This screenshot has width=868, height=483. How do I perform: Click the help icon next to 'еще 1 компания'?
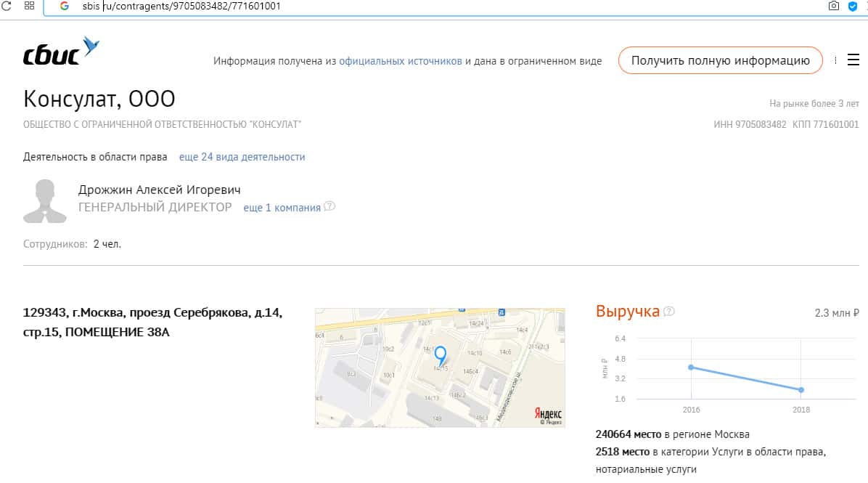pos(329,206)
